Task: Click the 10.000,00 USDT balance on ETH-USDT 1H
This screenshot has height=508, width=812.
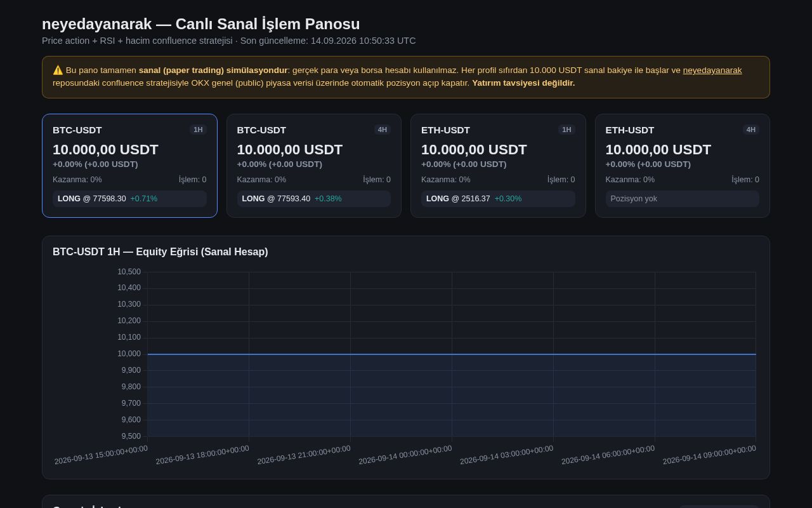Action: pyautogui.click(x=474, y=150)
